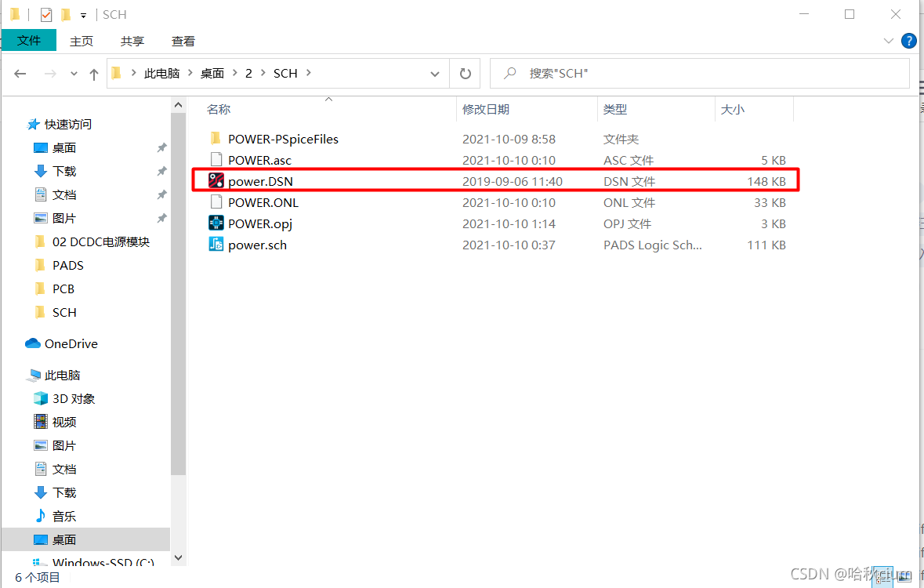Go forward with the forward arrow
Image resolution: width=924 pixels, height=588 pixels.
click(51, 74)
